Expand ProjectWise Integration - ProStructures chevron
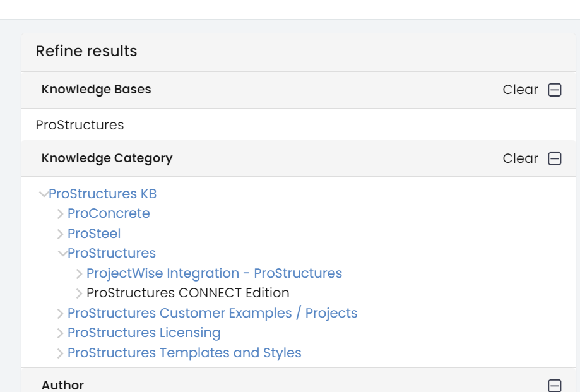 [79, 273]
